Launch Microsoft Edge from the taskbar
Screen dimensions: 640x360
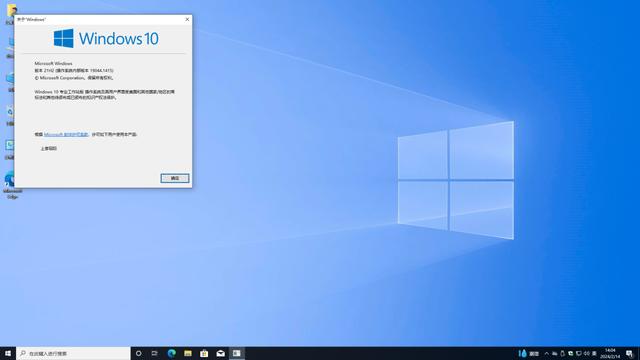coord(171,353)
